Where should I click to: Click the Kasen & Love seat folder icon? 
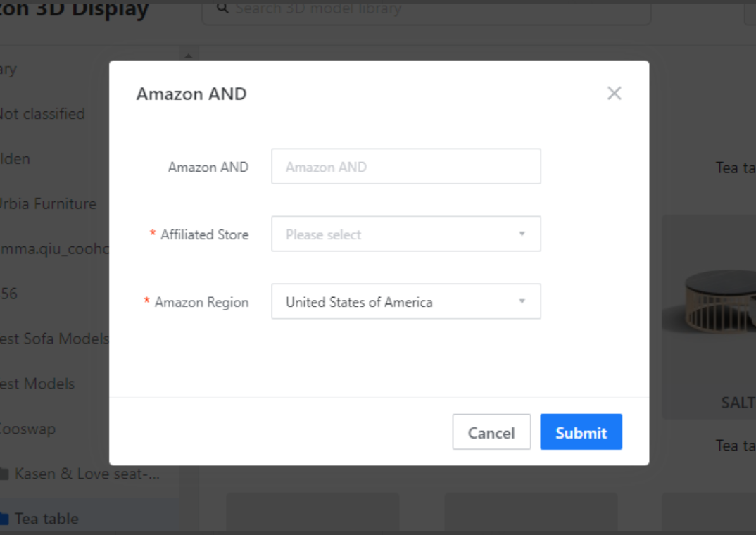point(4,474)
